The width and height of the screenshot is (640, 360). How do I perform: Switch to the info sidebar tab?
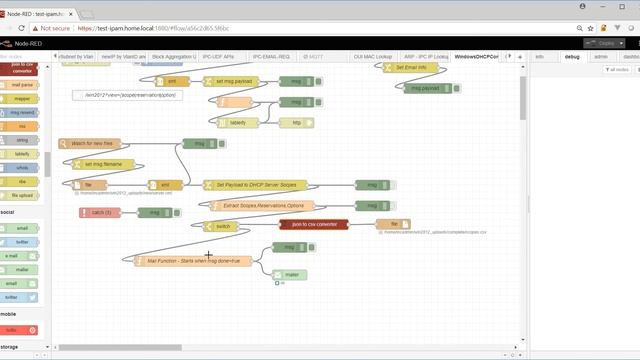click(540, 57)
